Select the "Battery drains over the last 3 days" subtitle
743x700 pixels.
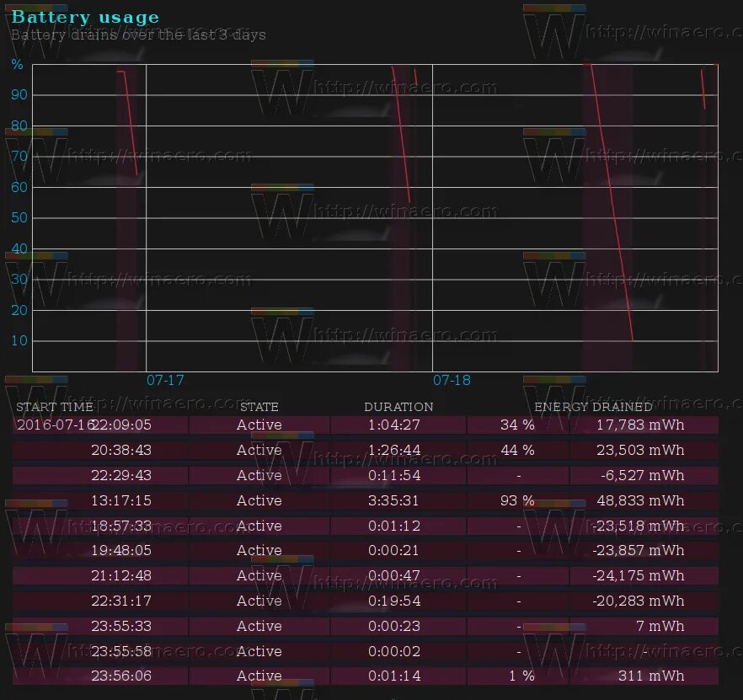click(x=138, y=35)
